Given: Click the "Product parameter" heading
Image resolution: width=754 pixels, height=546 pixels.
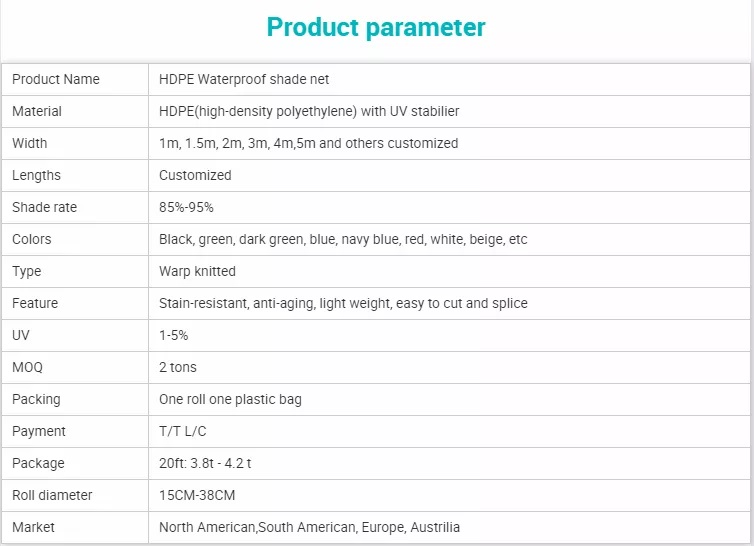Looking at the screenshot, I should 376,27.
